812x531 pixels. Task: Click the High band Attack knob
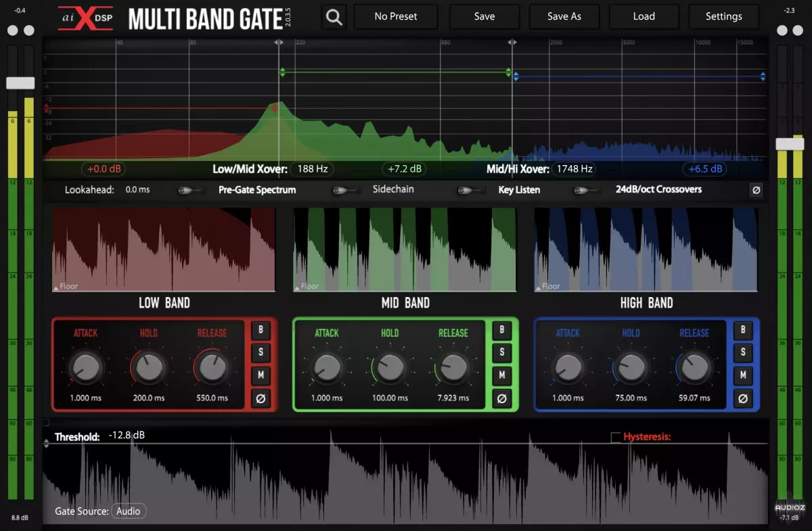pyautogui.click(x=568, y=368)
